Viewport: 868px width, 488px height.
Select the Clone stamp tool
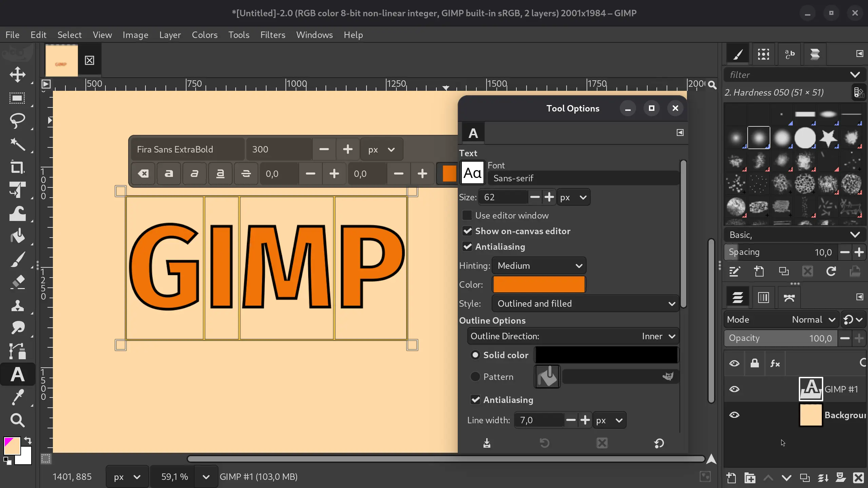(17, 305)
